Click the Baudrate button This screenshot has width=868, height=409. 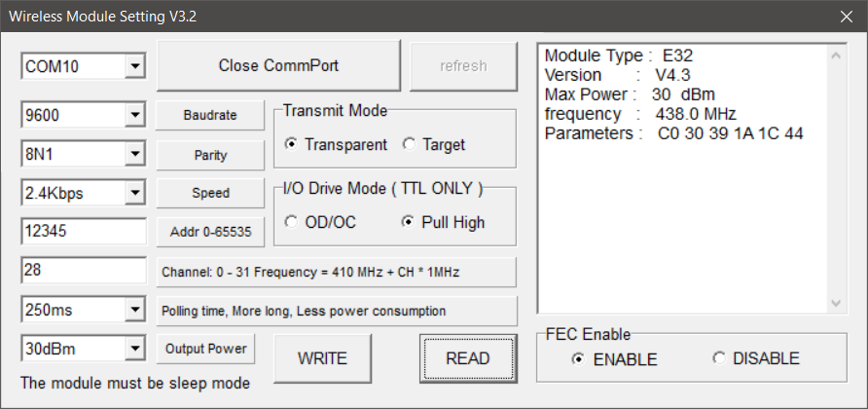(x=210, y=115)
